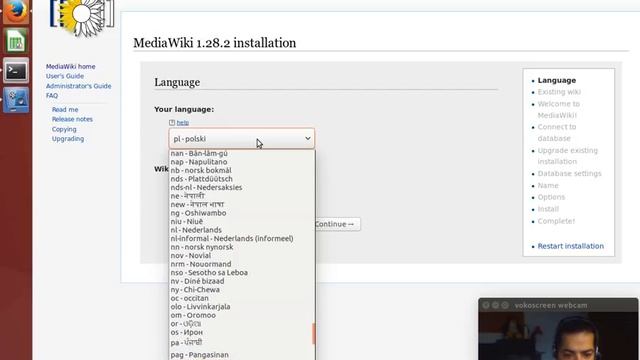
Task: Open the FAQ sidebar link
Action: (52, 96)
